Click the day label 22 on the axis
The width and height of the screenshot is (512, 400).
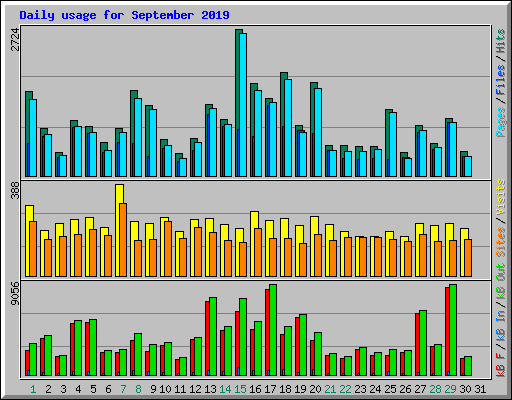point(345,389)
